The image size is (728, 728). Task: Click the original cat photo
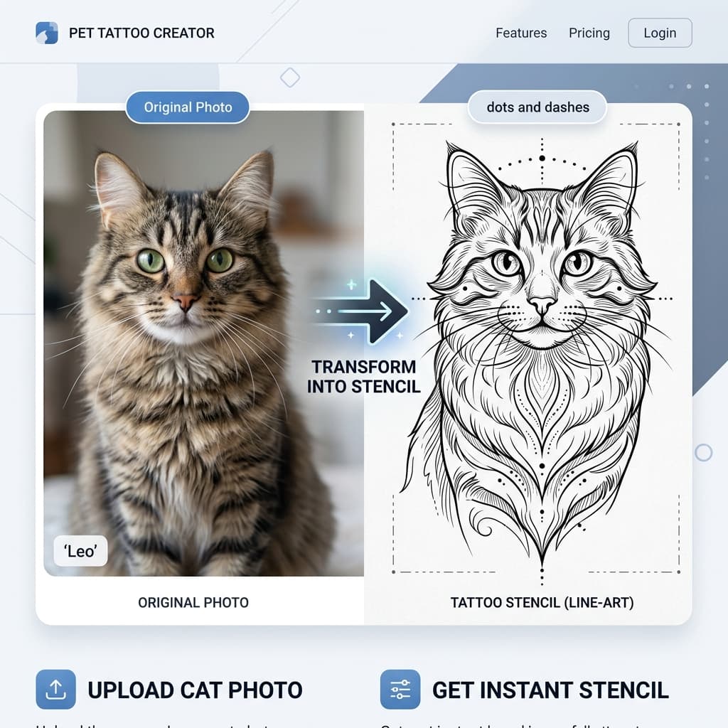tap(204, 343)
